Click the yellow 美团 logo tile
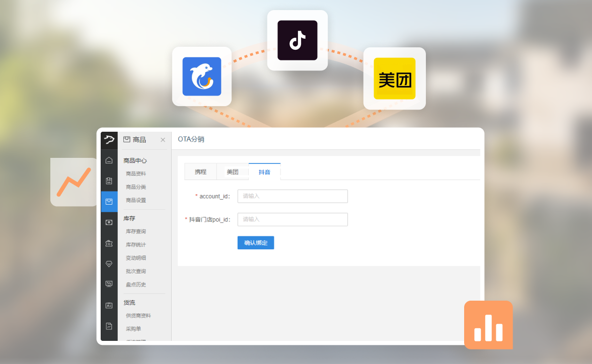This screenshot has width=592, height=364. (395, 78)
